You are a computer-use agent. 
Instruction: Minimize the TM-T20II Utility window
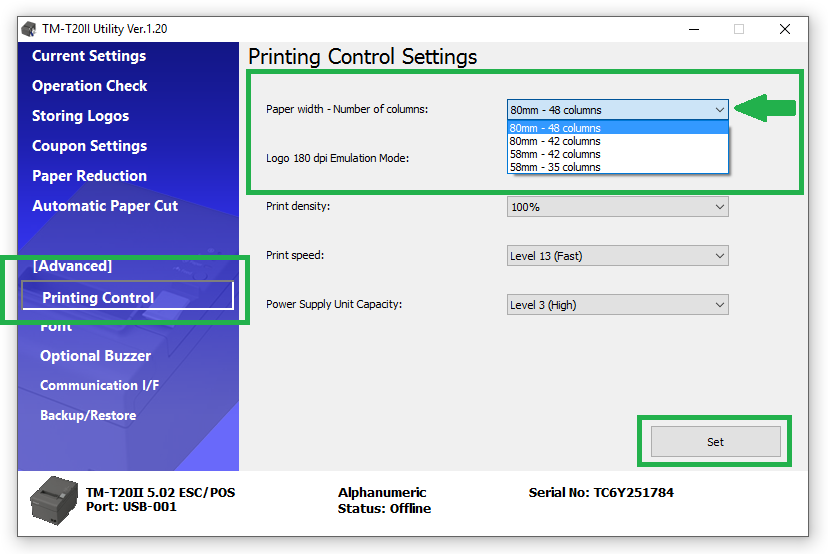click(x=694, y=29)
